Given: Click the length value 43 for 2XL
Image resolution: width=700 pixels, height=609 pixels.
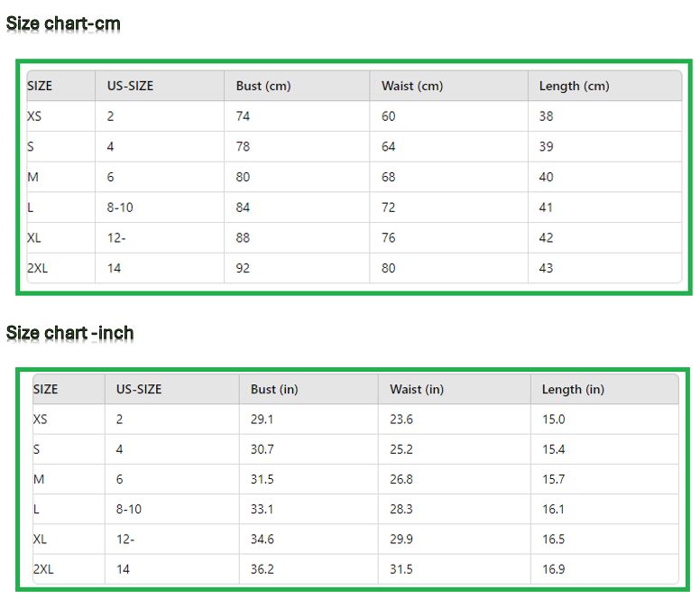Looking at the screenshot, I should coord(546,268).
